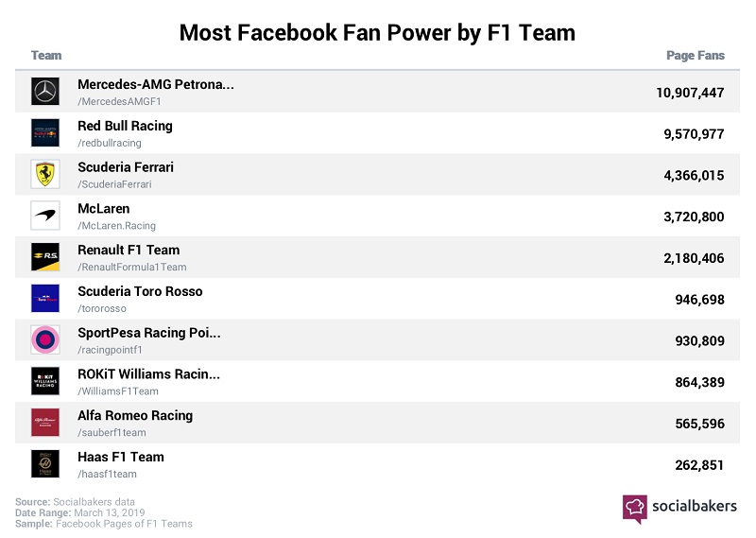The height and width of the screenshot is (538, 756).
Task: Click the Red Bull Racing logo icon
Action: (x=45, y=132)
